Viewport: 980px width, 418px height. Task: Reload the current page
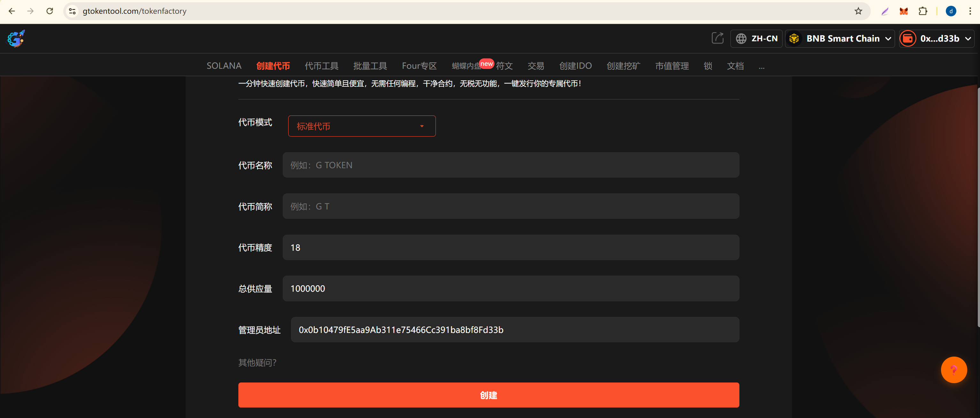click(50, 11)
